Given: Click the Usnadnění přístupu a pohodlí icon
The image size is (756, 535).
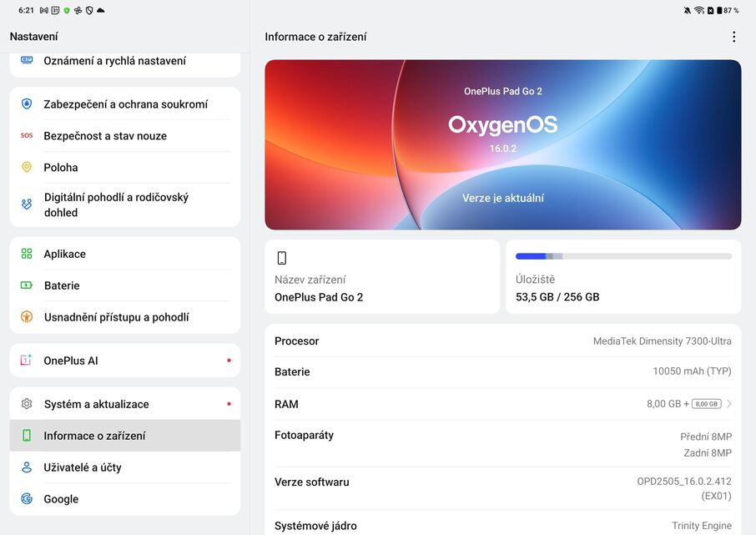Looking at the screenshot, I should point(26,317).
